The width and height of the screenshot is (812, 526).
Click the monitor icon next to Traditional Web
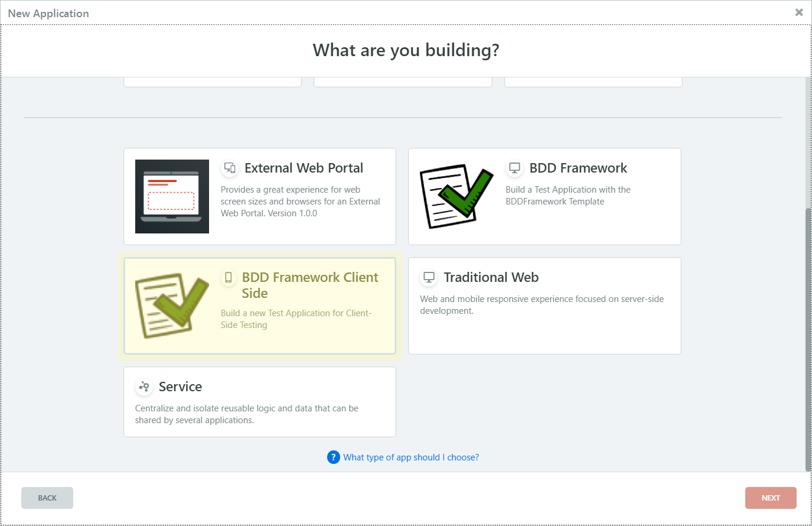coord(429,277)
